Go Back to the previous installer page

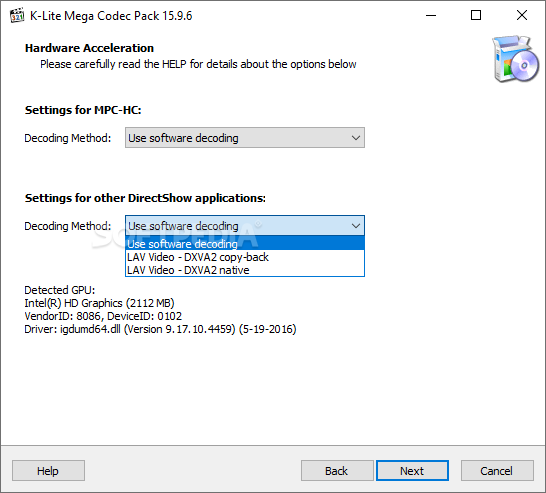coord(337,471)
